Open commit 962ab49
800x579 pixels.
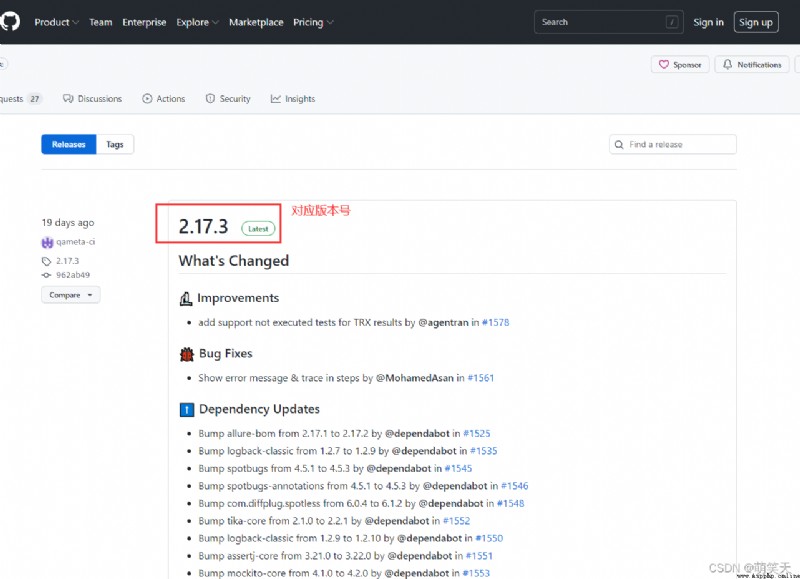[x=73, y=275]
